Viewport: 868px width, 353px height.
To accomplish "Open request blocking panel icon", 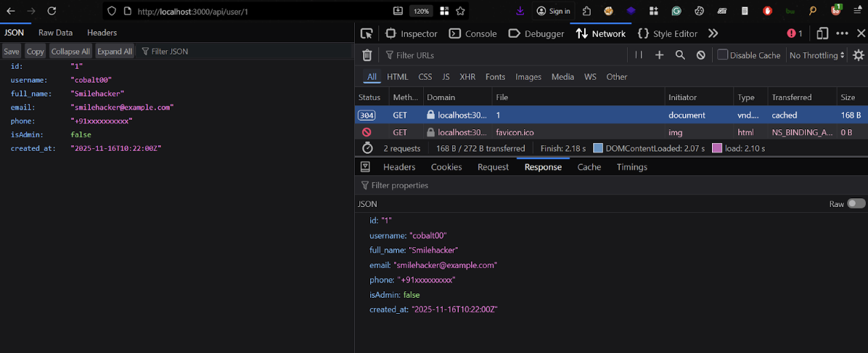I will click(701, 55).
